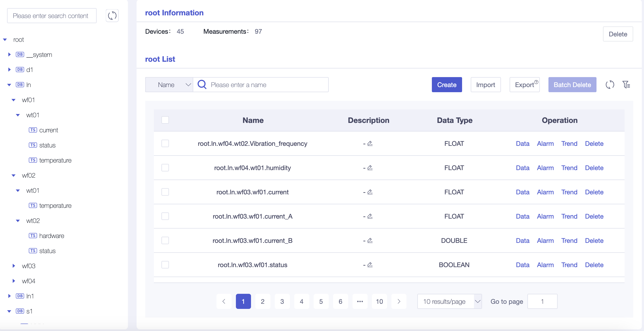Expand the wf04 tree node

coord(14,281)
